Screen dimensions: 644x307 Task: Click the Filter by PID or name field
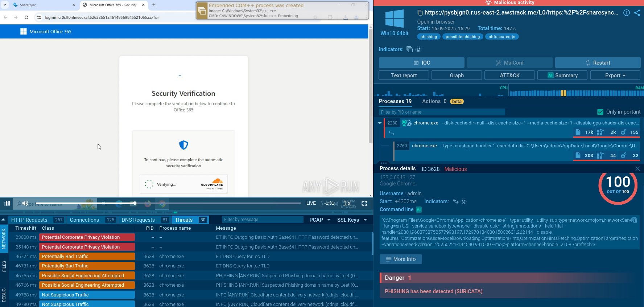[442, 112]
